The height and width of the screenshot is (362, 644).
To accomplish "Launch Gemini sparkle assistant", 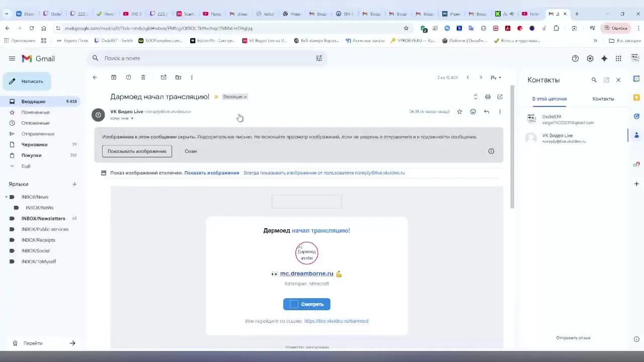I will click(604, 58).
